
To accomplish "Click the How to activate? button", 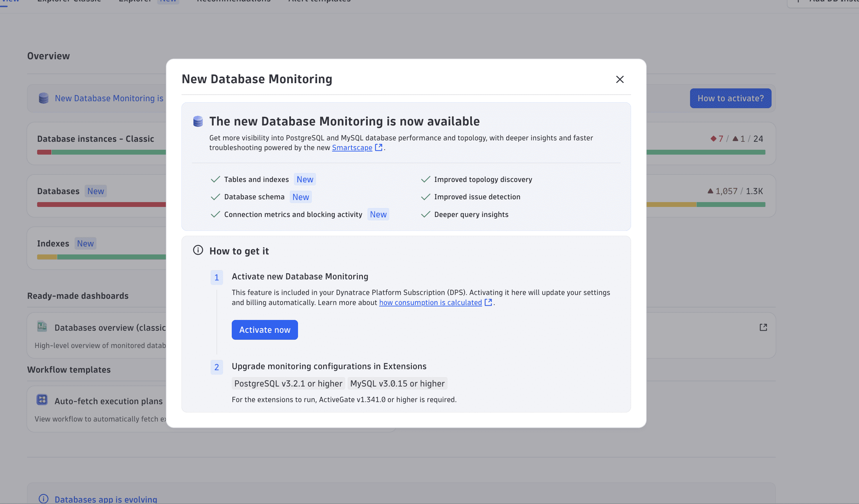I will (731, 98).
